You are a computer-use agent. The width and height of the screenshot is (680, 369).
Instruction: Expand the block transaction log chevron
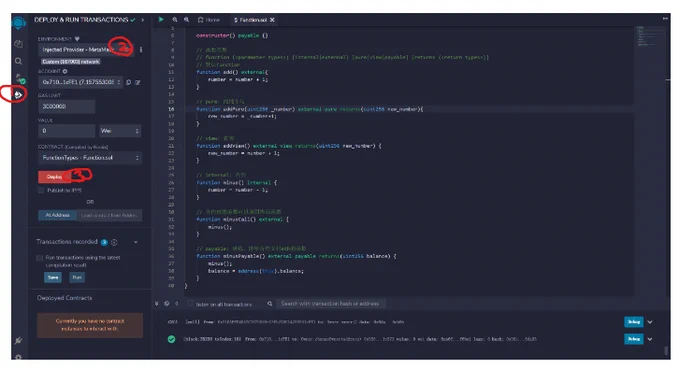(650, 339)
